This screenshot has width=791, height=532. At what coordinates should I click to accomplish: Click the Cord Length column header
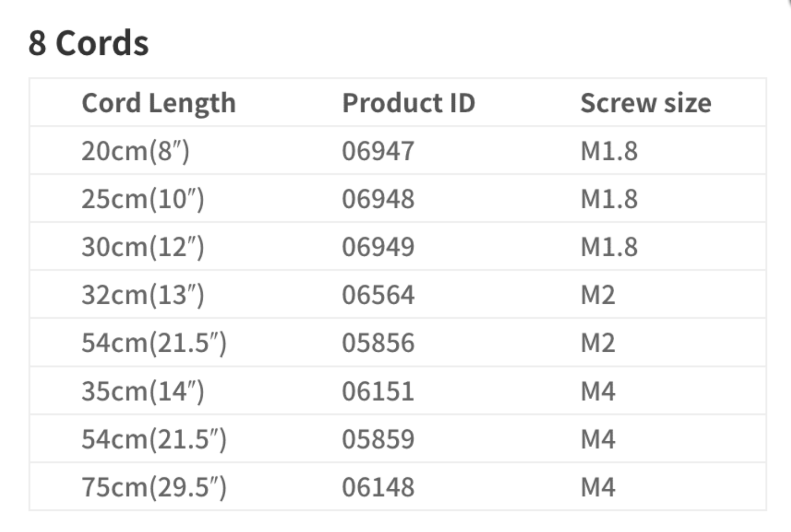[158, 103]
